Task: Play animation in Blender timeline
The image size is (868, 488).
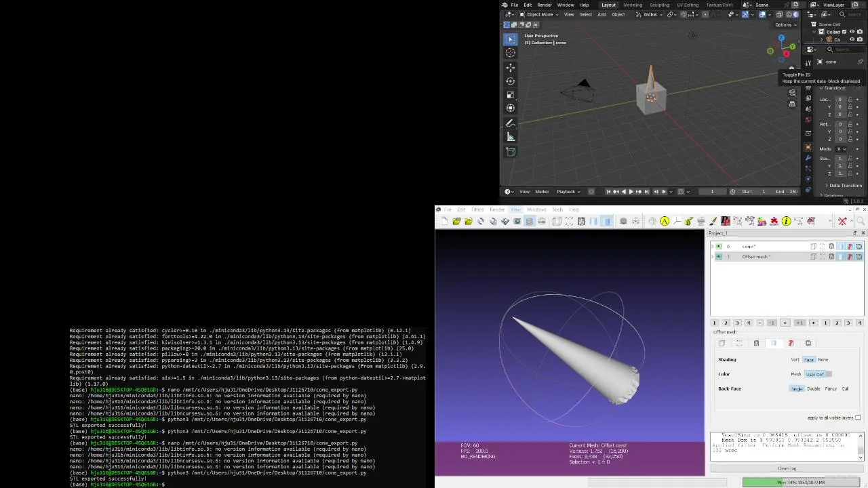Action: point(631,192)
